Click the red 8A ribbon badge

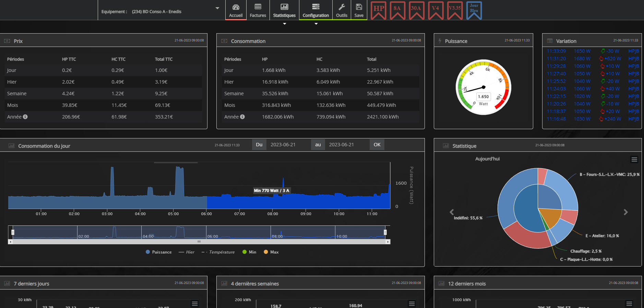click(397, 10)
